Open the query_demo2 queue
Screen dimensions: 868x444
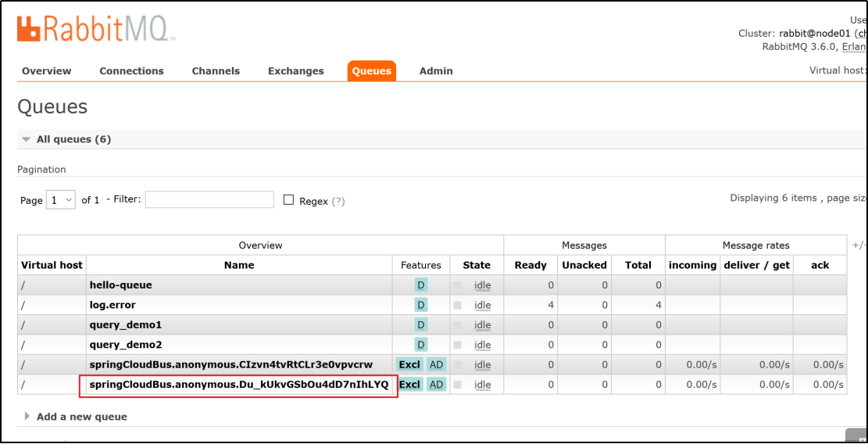click(126, 345)
